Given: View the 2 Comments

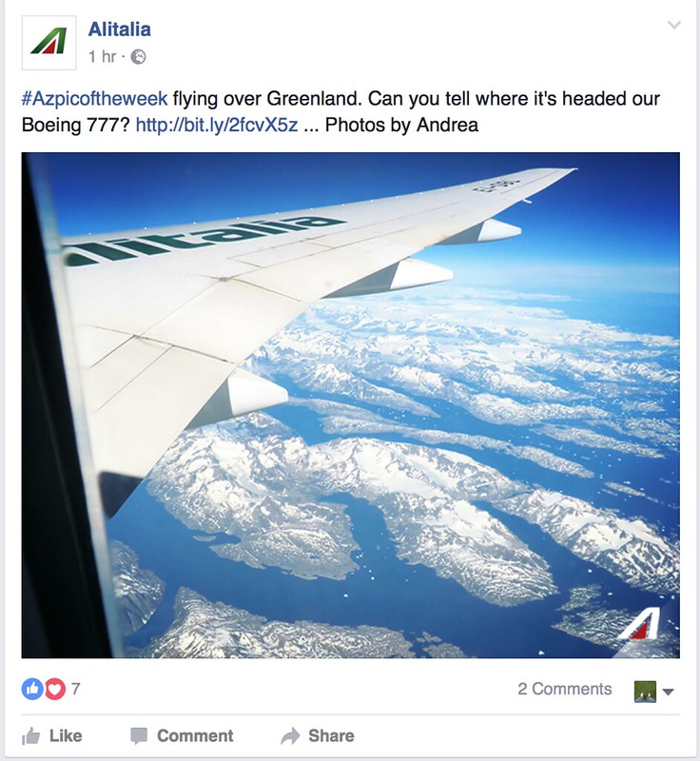Looking at the screenshot, I should pyautogui.click(x=565, y=689).
